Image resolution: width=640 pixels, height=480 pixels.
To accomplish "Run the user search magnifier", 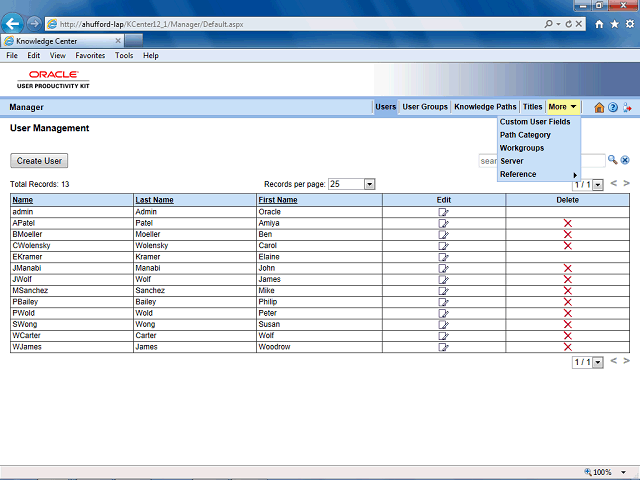I will (x=612, y=160).
